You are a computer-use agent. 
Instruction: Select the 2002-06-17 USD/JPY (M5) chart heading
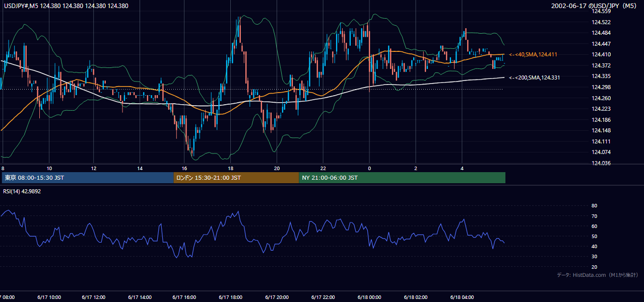595,6
